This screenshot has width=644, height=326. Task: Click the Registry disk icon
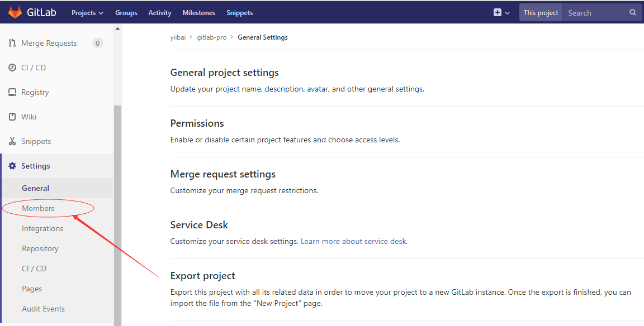(x=12, y=92)
